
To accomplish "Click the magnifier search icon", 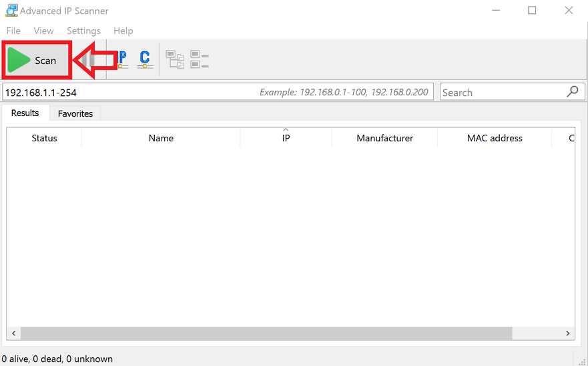I will tap(572, 92).
